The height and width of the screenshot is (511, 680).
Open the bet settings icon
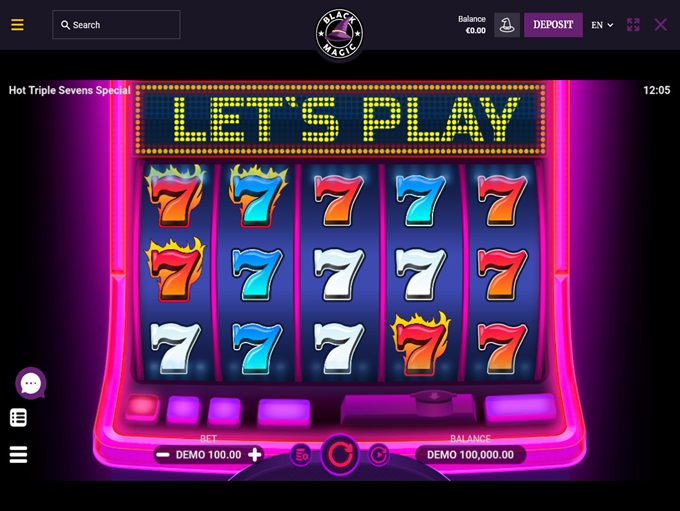pyautogui.click(x=301, y=455)
